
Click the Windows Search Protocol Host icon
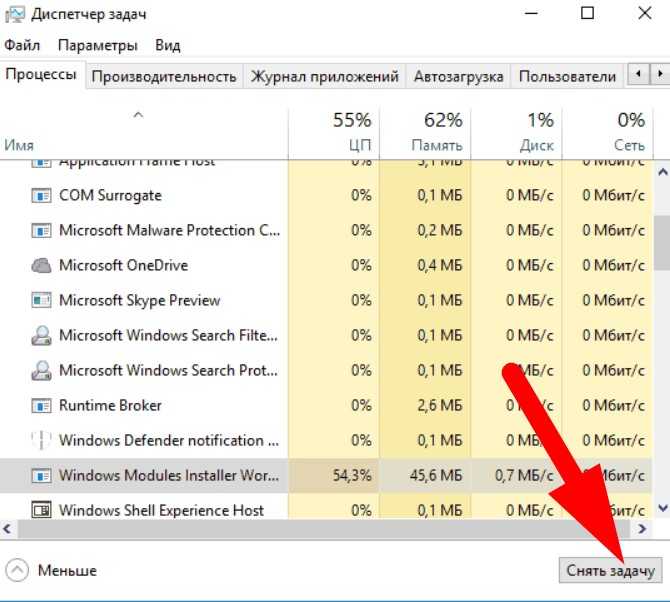coord(41,370)
